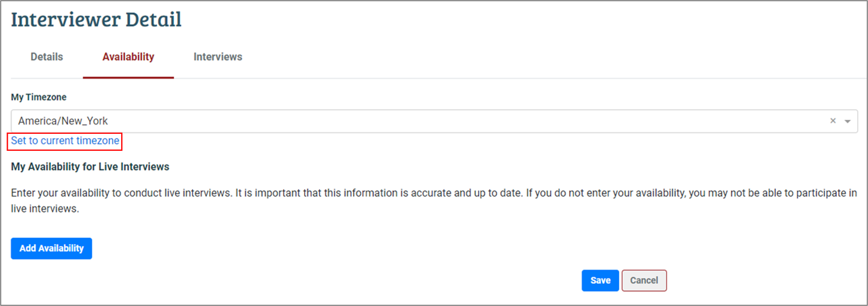The image size is (868, 306).
Task: Open the Interviews tab
Action: tap(218, 57)
